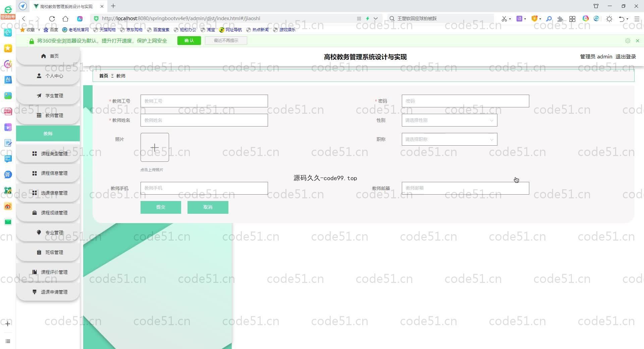Add a sidebar app with plus icon
Image resolution: width=644 pixels, height=349 pixels.
pos(8,324)
